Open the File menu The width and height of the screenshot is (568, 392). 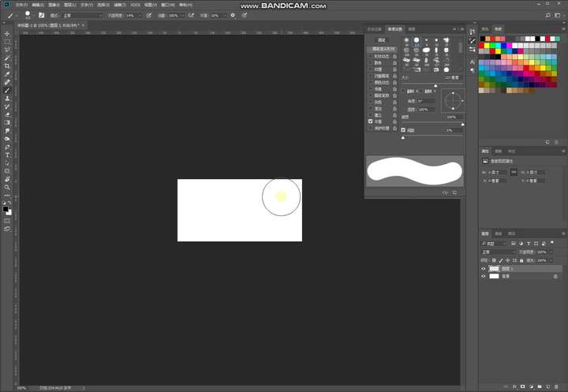[x=21, y=5]
